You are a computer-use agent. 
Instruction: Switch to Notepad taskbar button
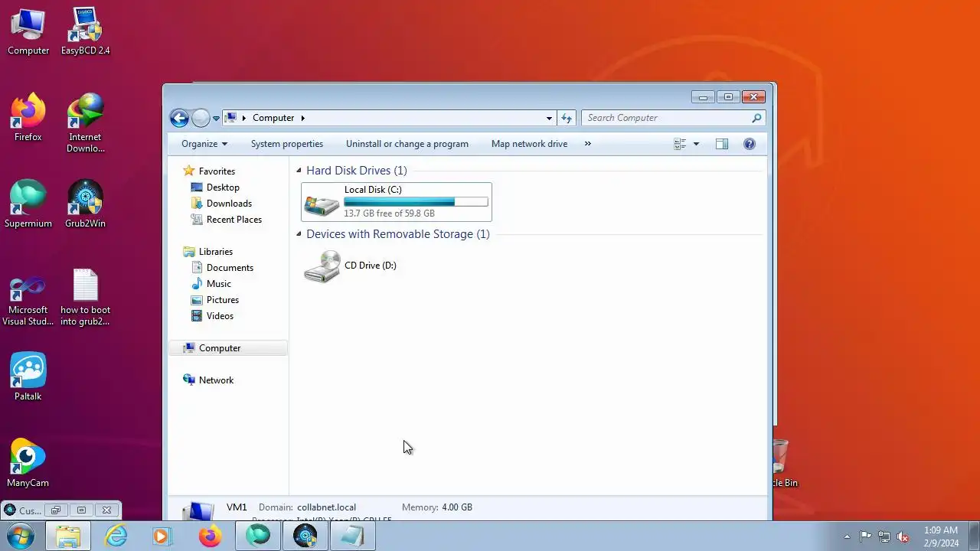click(x=353, y=536)
